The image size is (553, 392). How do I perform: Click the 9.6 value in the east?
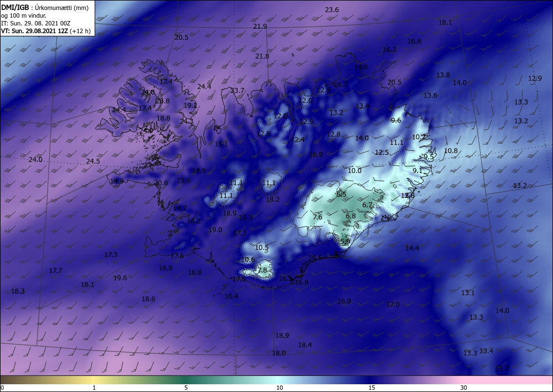pyautogui.click(x=396, y=121)
